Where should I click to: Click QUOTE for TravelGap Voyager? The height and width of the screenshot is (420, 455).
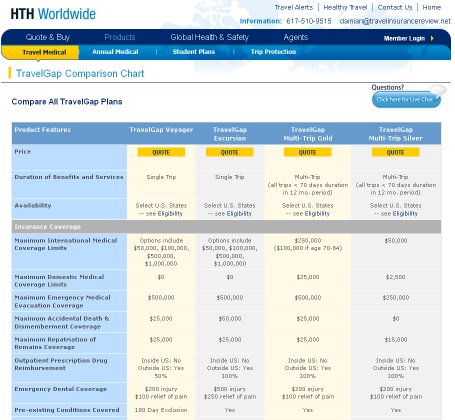(x=161, y=152)
